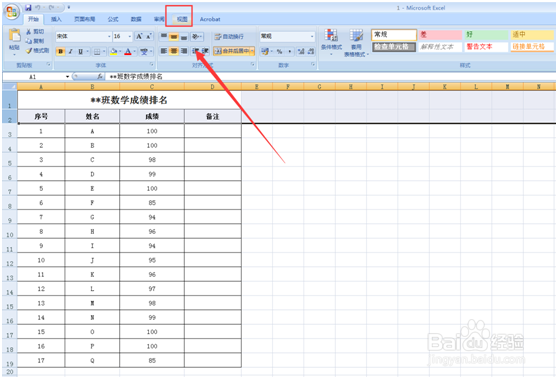Increase the font size
This screenshot has height=379, width=558.
click(139, 36)
